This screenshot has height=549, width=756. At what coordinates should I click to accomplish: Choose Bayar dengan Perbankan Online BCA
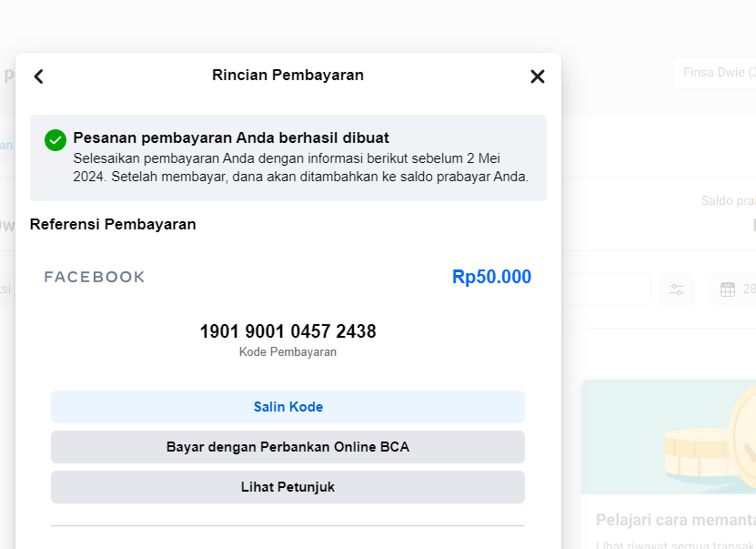point(287,447)
